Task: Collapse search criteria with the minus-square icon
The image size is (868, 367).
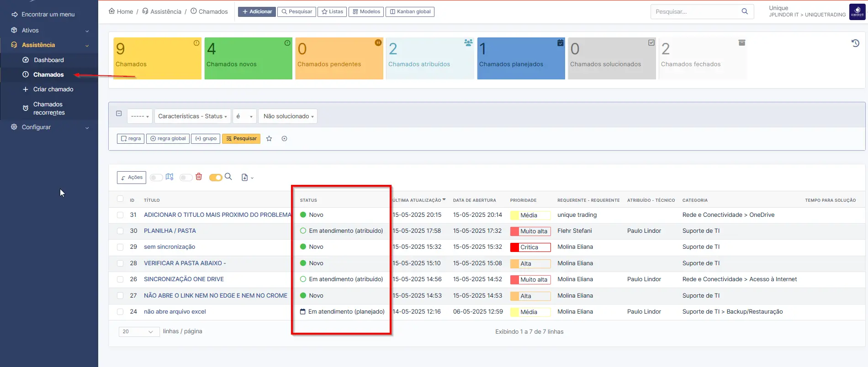Action: point(119,114)
